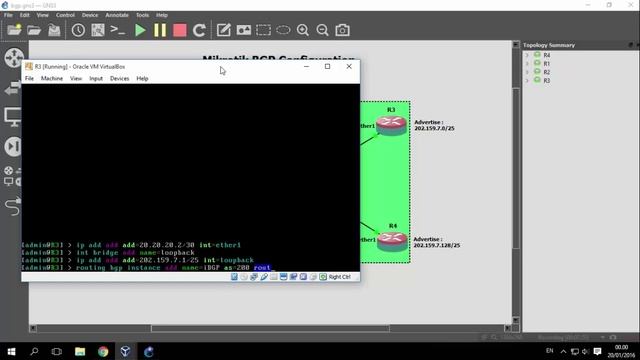Open File Explorer from taskbar
Viewport: 640px width, 360px height.
click(x=80, y=351)
